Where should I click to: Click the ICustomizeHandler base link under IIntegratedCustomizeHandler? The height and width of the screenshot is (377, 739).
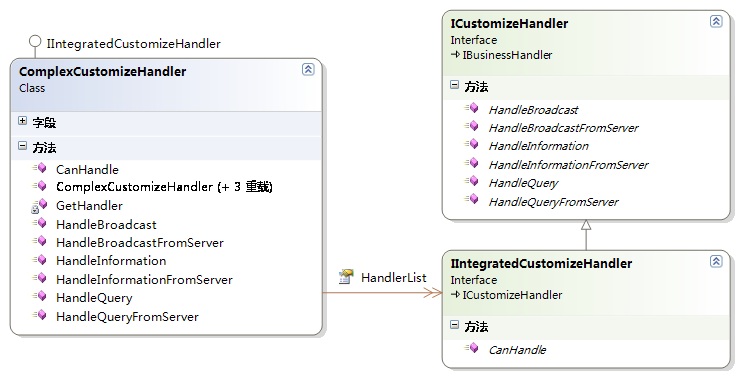tap(512, 295)
